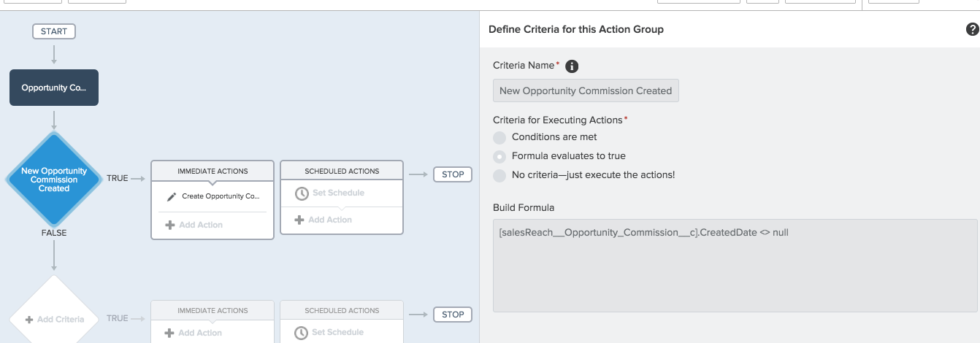Click the Set Schedule clock icon
The height and width of the screenshot is (343, 980).
pyautogui.click(x=302, y=193)
